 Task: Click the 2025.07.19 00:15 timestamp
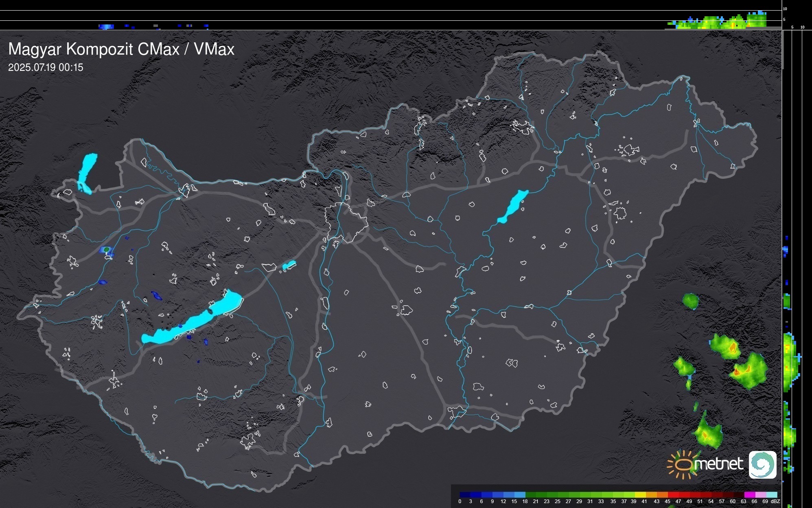46,68
